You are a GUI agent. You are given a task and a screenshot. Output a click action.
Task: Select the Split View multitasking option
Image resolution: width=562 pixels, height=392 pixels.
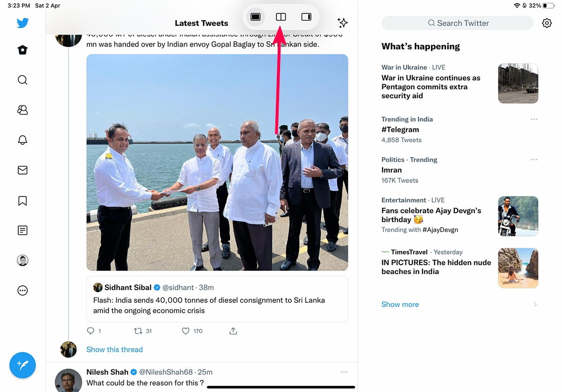281,17
